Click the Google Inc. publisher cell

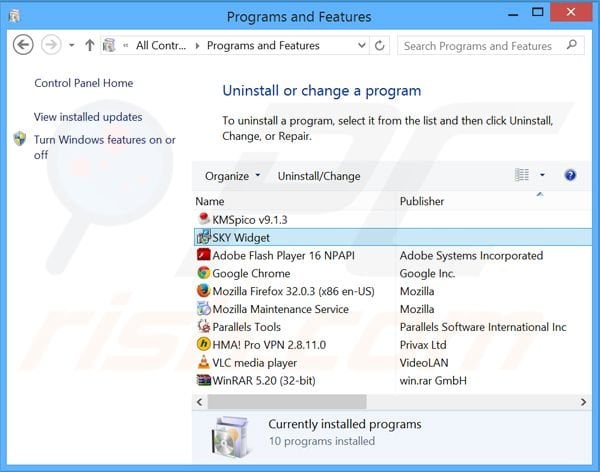tap(427, 273)
